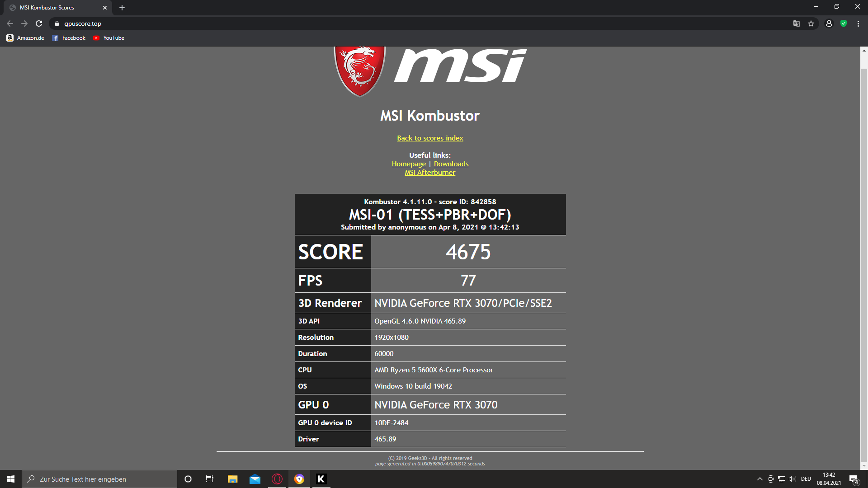868x488 pixels.
Task: Open the MSI Afterburner link
Action: pos(430,173)
